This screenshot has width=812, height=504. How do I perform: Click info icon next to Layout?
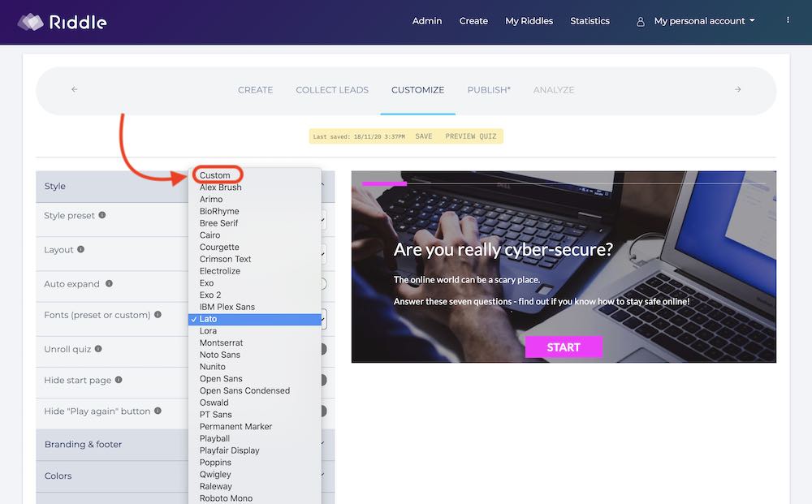(x=80, y=249)
